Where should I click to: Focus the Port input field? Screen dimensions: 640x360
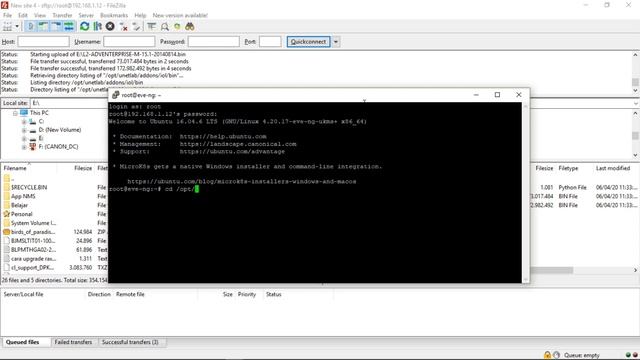[x=270, y=42]
